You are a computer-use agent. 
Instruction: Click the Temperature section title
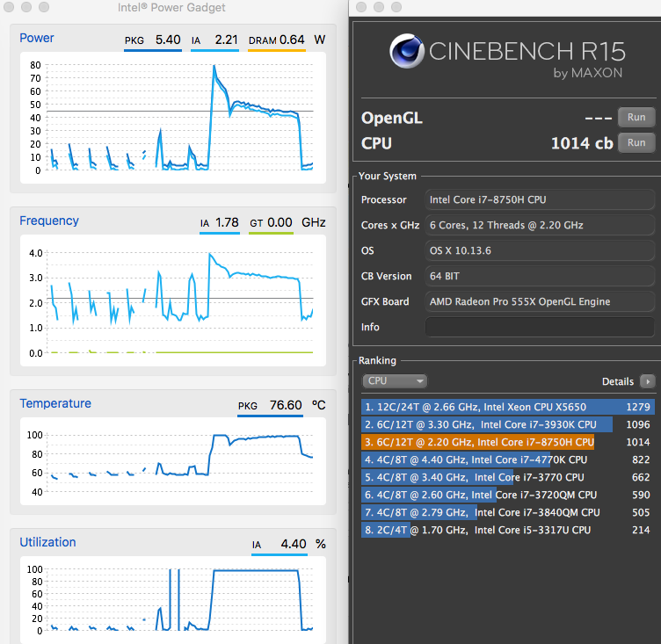pyautogui.click(x=55, y=403)
